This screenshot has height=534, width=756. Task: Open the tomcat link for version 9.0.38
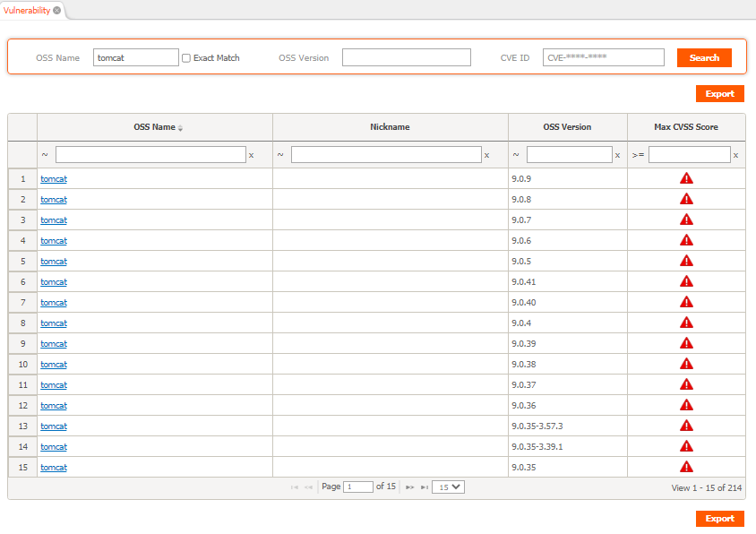click(x=54, y=365)
